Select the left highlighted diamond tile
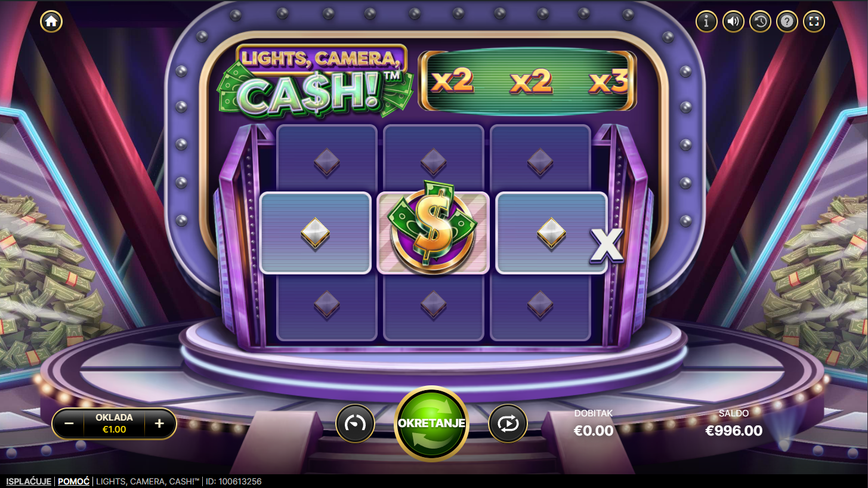This screenshot has width=868, height=488. coord(315,233)
